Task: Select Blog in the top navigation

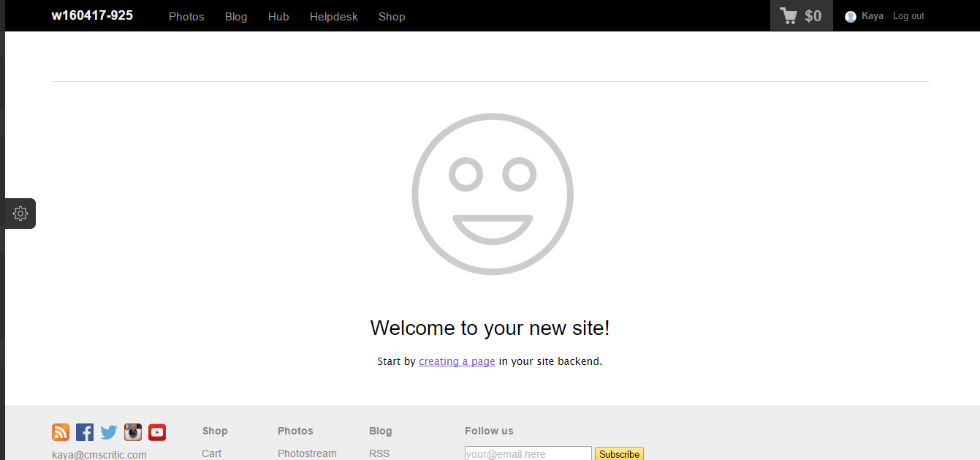Action: [x=236, y=16]
